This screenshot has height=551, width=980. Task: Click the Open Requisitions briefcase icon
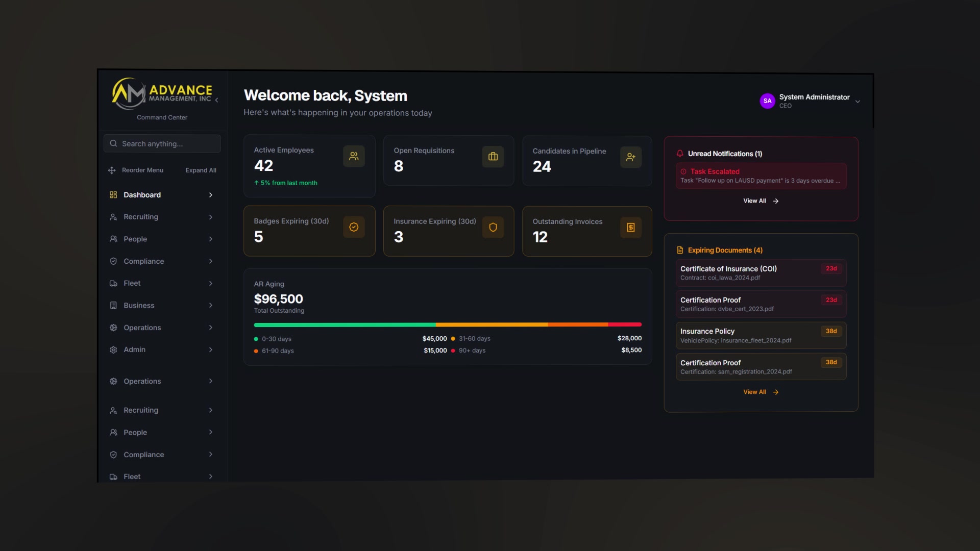[x=493, y=157]
